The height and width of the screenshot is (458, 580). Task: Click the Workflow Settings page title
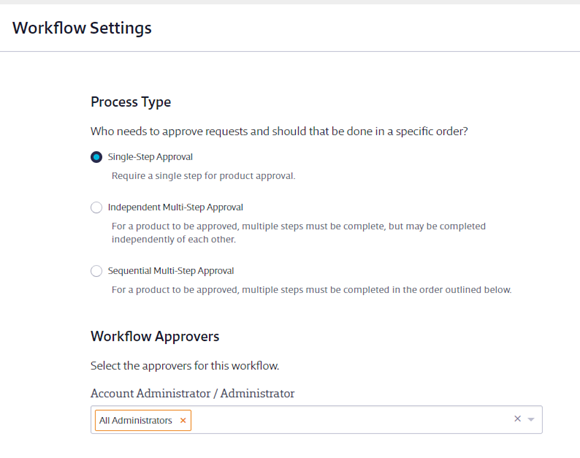(x=82, y=28)
